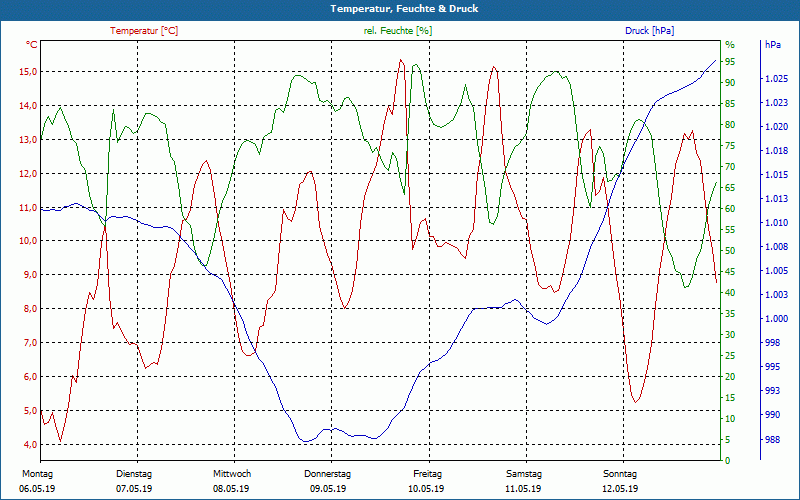
Task: Click the chart title "Temperatur, Feuchte & Druck"
Action: 400,8
